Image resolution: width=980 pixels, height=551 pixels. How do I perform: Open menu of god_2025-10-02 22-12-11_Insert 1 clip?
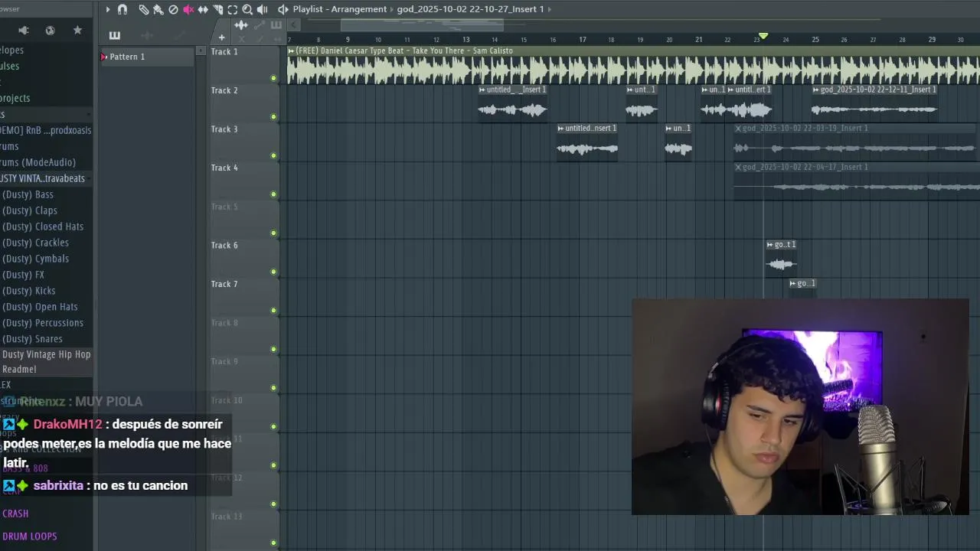pyautogui.click(x=815, y=90)
